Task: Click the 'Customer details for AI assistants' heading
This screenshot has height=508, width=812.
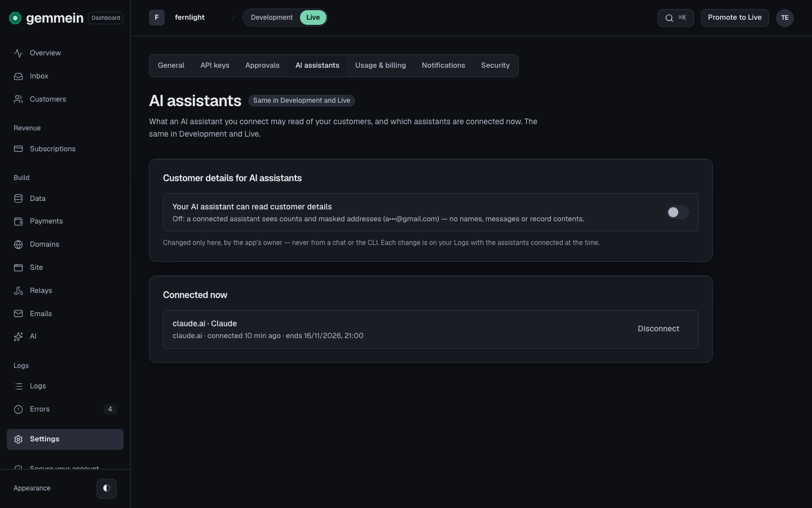Action: (232, 178)
